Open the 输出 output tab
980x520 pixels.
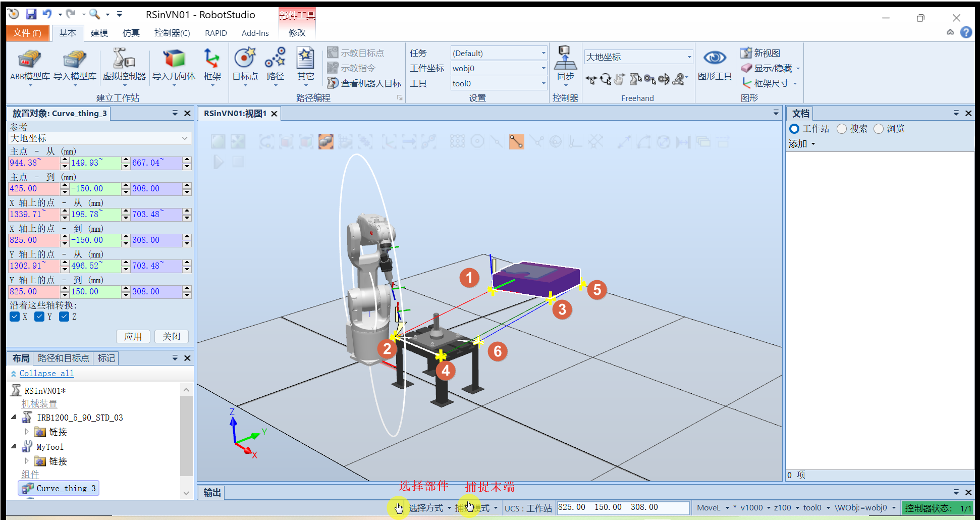click(212, 492)
